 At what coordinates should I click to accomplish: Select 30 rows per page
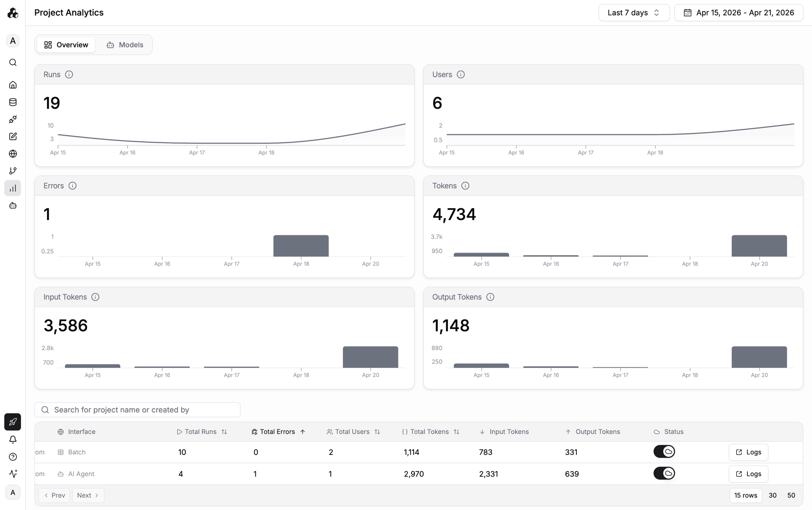click(773, 495)
